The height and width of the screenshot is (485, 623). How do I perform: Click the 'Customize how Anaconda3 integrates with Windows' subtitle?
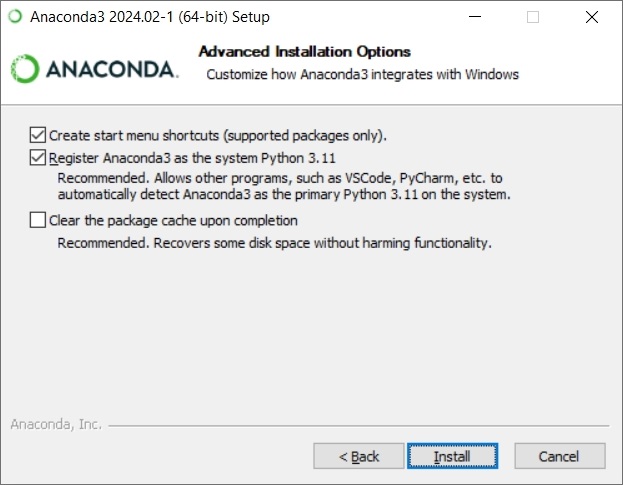click(x=362, y=74)
